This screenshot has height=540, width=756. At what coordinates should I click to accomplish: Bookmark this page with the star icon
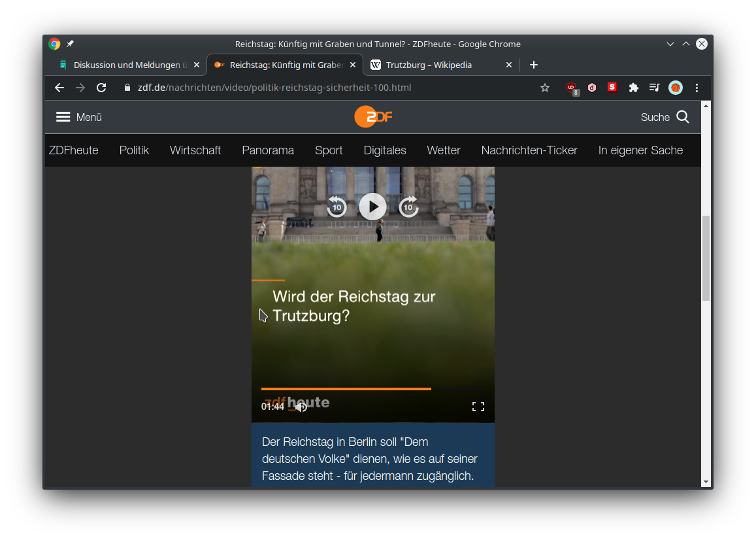pyautogui.click(x=545, y=88)
